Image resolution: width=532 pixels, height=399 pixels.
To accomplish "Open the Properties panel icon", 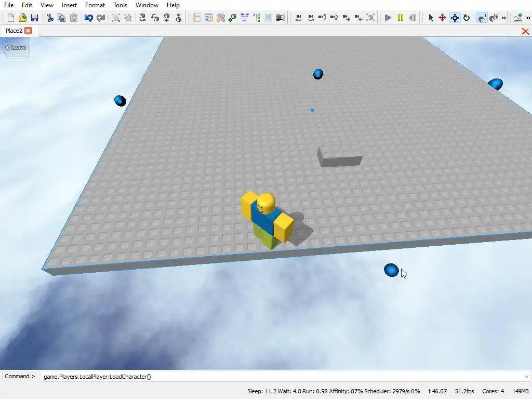I will [x=197, y=18].
